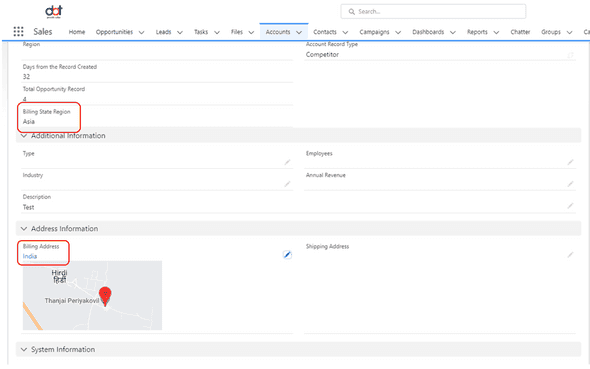Switch to the Reports tab
Viewport: 590px width, 369px height.
coord(477,32)
